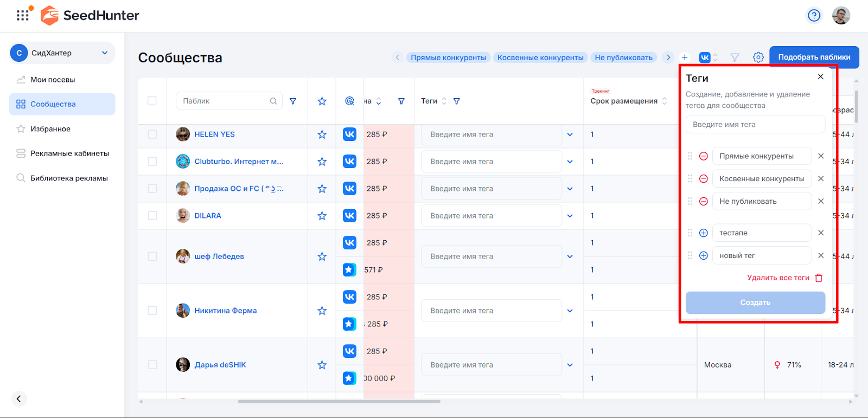Check the box for HELEN YES row
Viewport: 868px width, 418px height.
[152, 134]
